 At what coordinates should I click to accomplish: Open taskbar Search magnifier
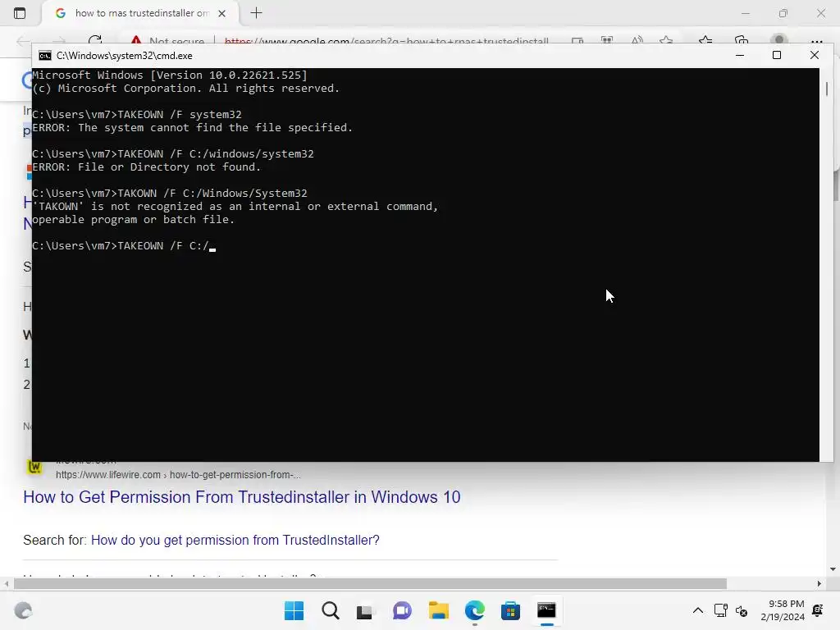click(x=330, y=610)
